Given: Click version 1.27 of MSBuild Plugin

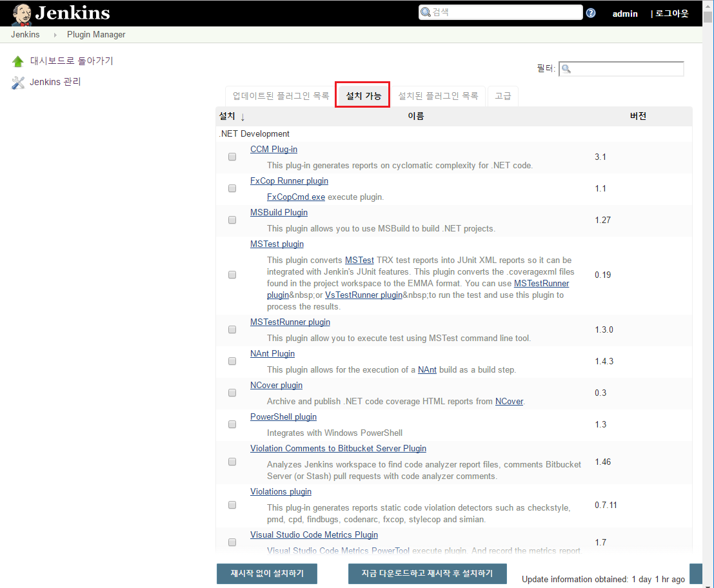Looking at the screenshot, I should tap(602, 220).
